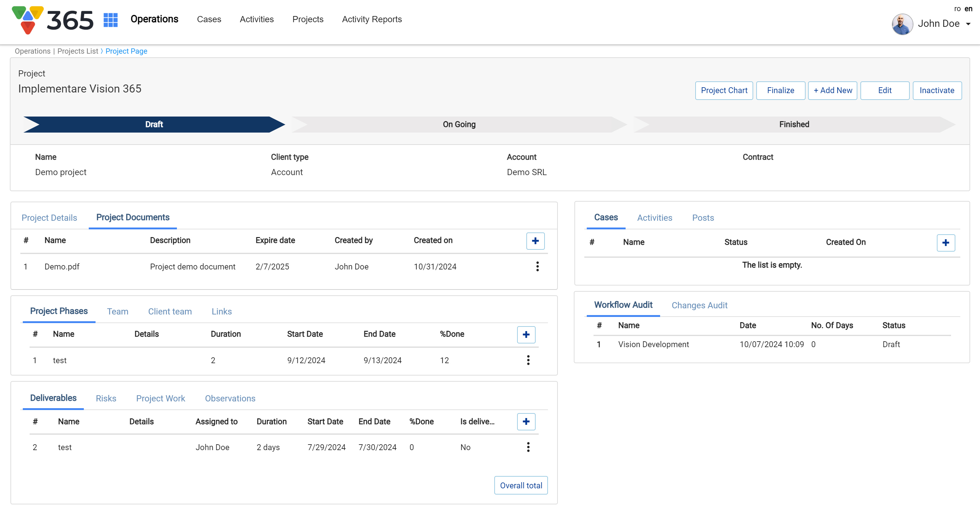
Task: Click John Doe's profile avatar
Action: click(902, 24)
